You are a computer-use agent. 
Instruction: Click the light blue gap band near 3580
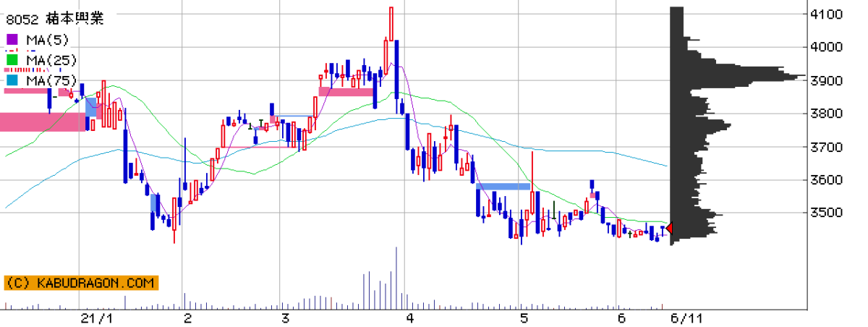(x=503, y=187)
